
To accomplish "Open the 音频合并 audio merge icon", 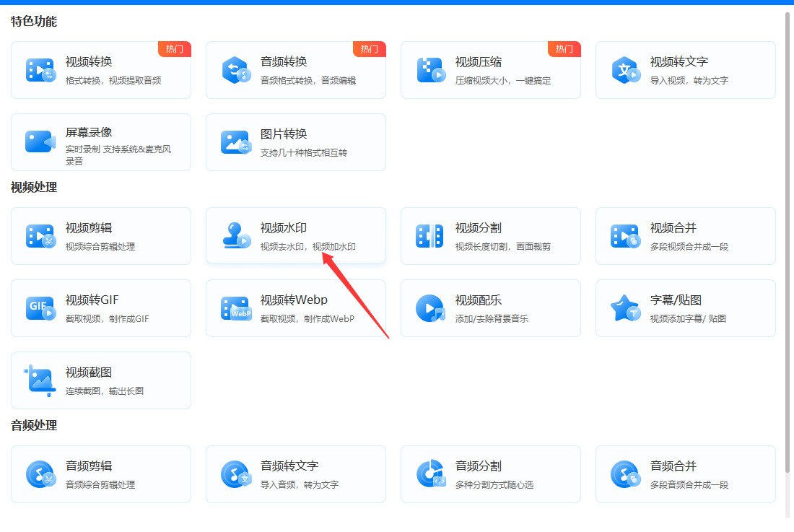I will point(626,474).
